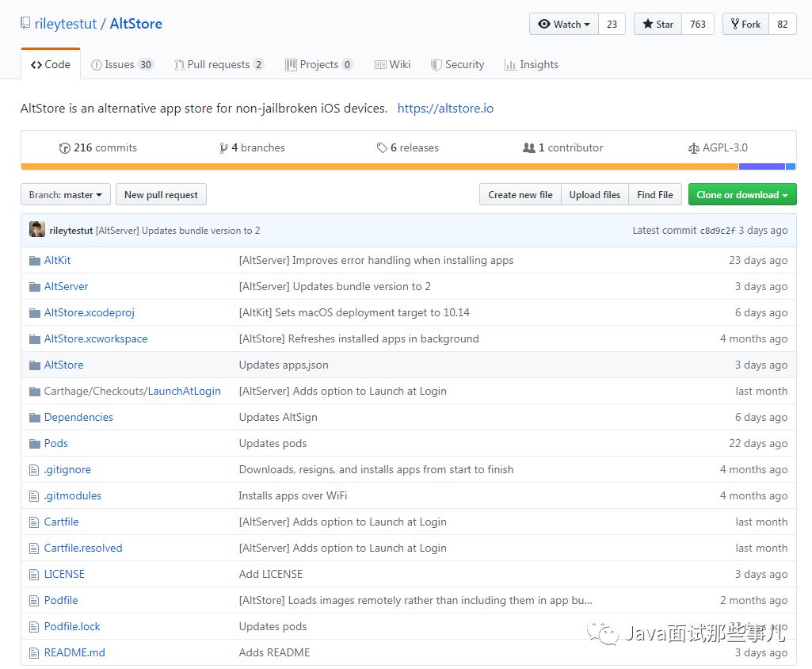Click the repository book icon beside rileytestut
812x669 pixels.
click(25, 23)
